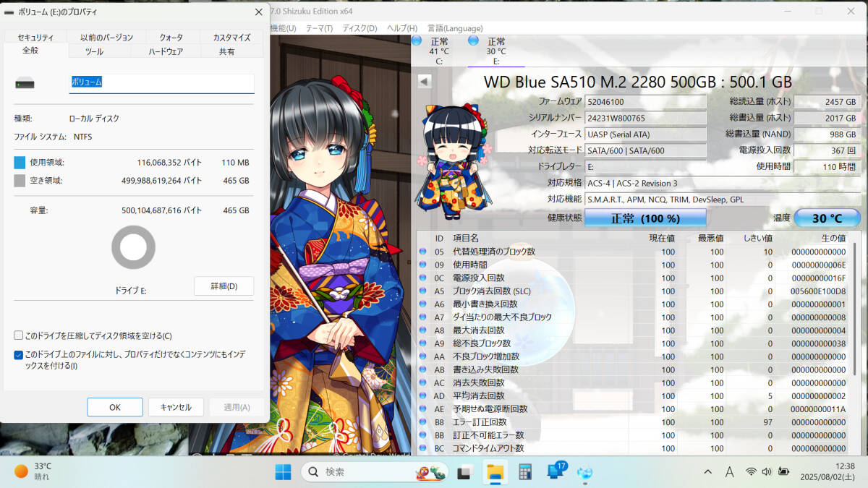
Task: Click the status orb for attribute AD
Action: tap(423, 396)
